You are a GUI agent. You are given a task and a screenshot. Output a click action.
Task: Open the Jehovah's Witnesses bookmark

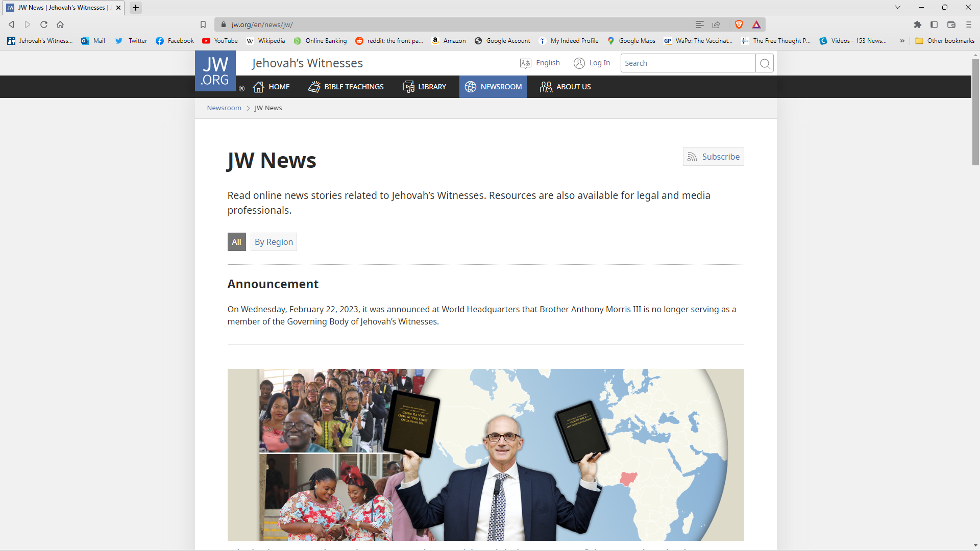40,41
